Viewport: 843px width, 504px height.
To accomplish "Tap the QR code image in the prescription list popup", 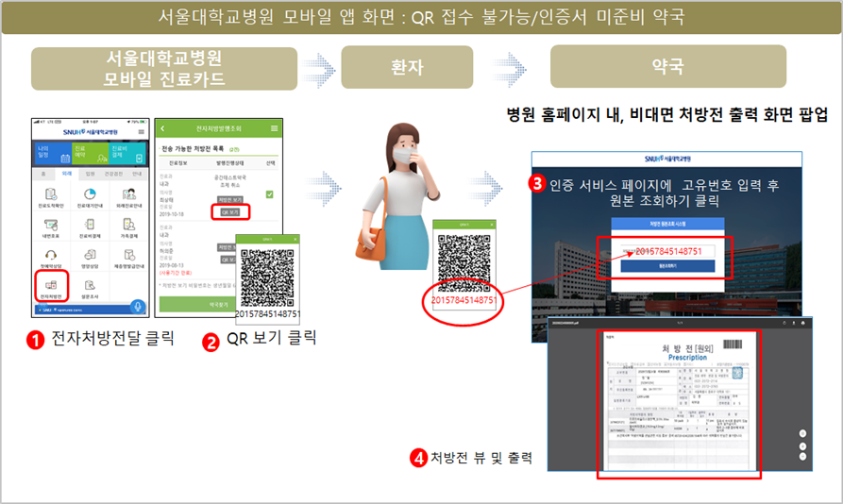I will click(267, 277).
